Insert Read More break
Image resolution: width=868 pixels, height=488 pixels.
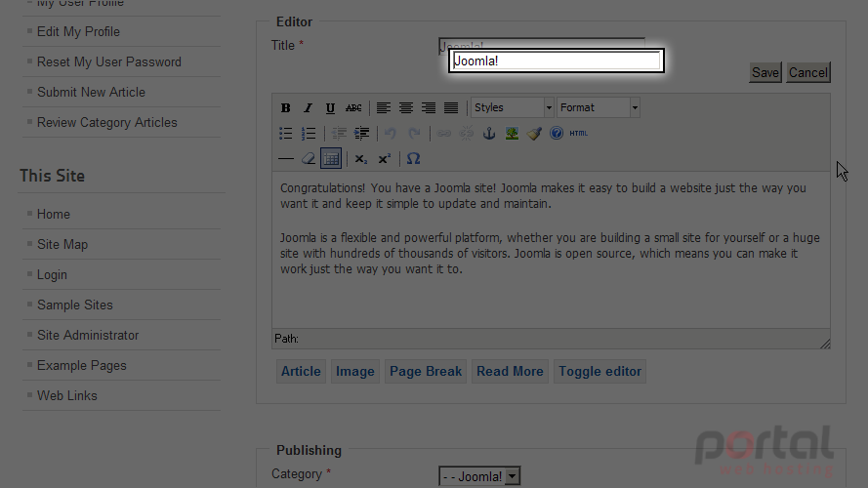coord(510,371)
